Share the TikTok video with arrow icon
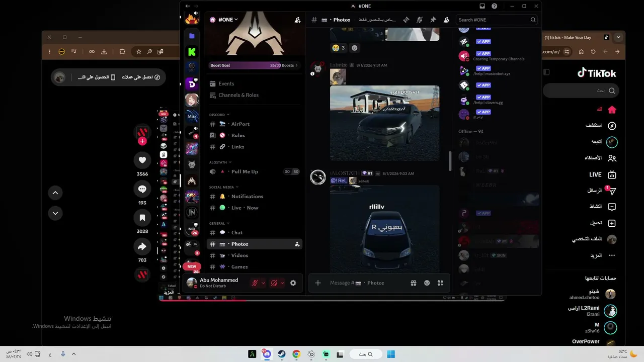This screenshot has width=644, height=362. pyautogui.click(x=142, y=246)
